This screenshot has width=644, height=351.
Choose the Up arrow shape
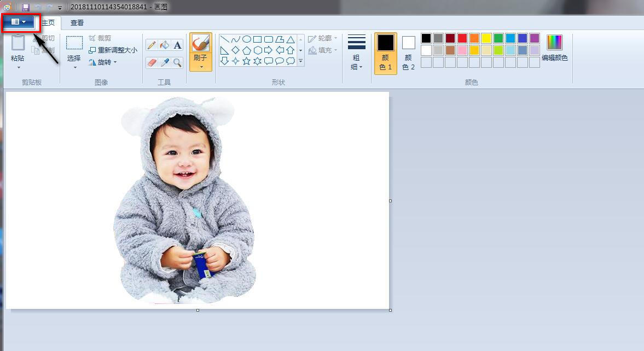point(291,50)
